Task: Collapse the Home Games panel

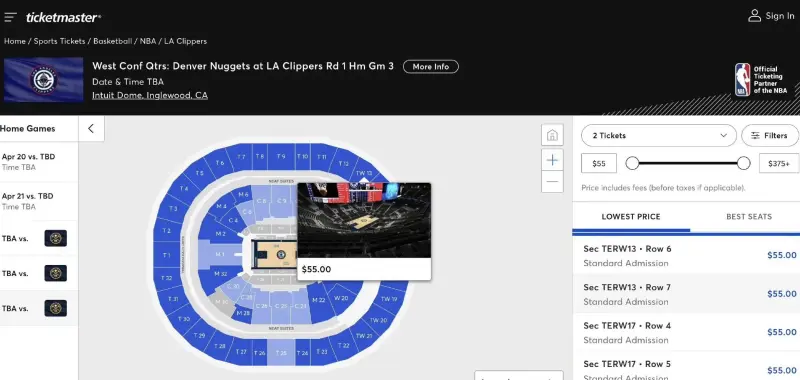Action: (91, 129)
